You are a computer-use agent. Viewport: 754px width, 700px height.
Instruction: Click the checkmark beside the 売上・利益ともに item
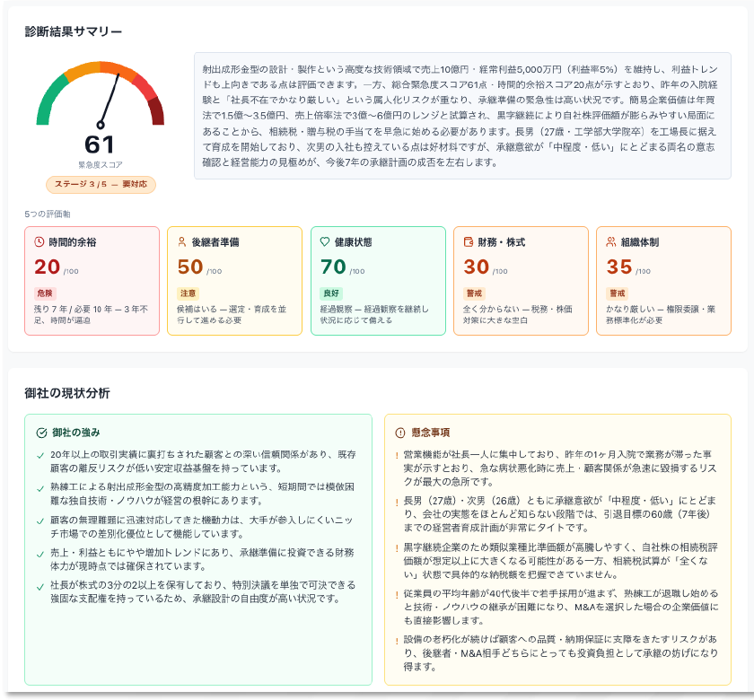coord(40,554)
